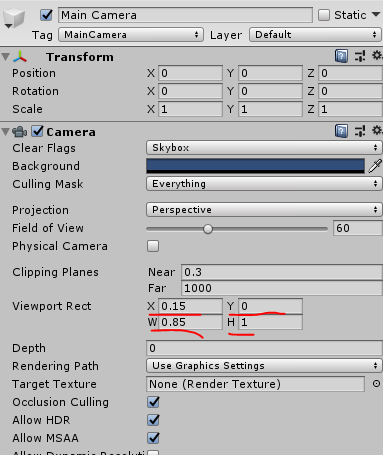Click Clipping Planes Far field
383x455 pixels.
[x=282, y=288]
